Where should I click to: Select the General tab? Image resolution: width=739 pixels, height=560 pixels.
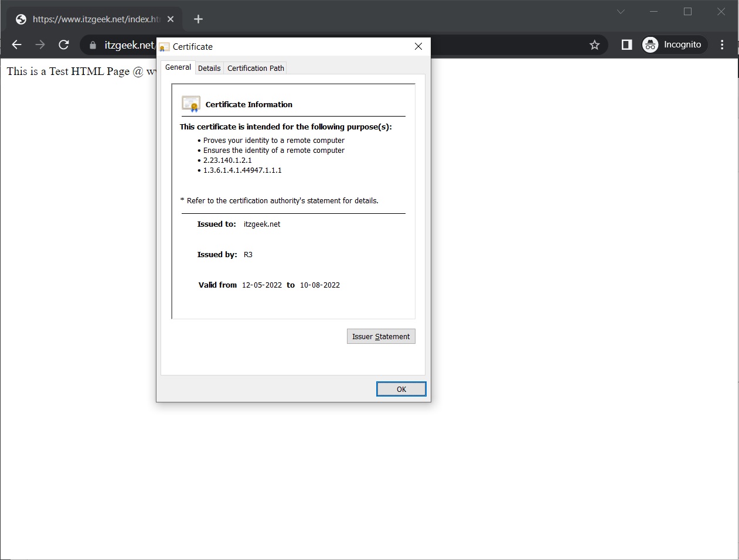pyautogui.click(x=178, y=67)
